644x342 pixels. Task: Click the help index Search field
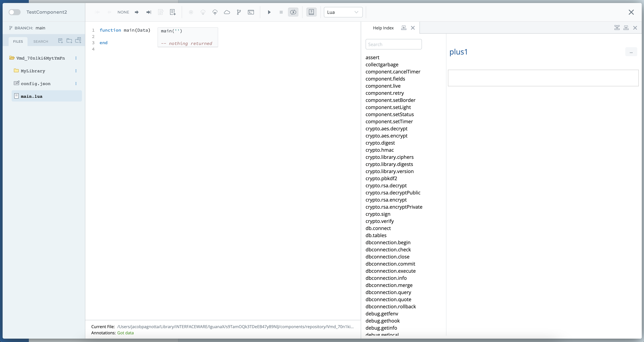[x=393, y=45]
